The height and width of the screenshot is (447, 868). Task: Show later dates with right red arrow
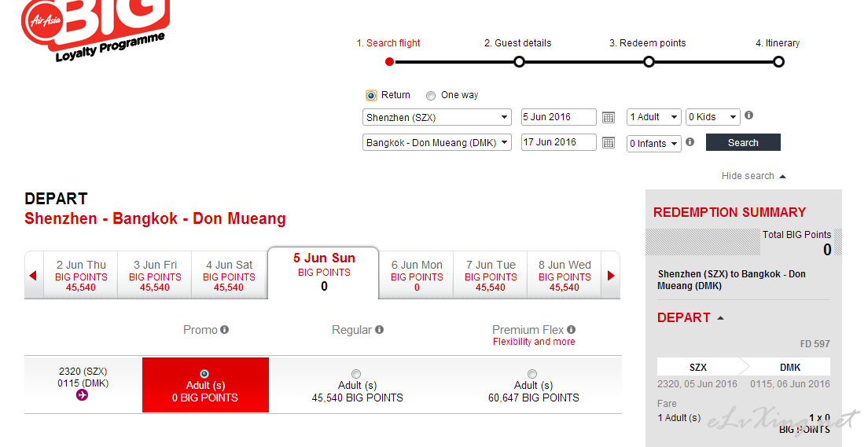point(611,276)
